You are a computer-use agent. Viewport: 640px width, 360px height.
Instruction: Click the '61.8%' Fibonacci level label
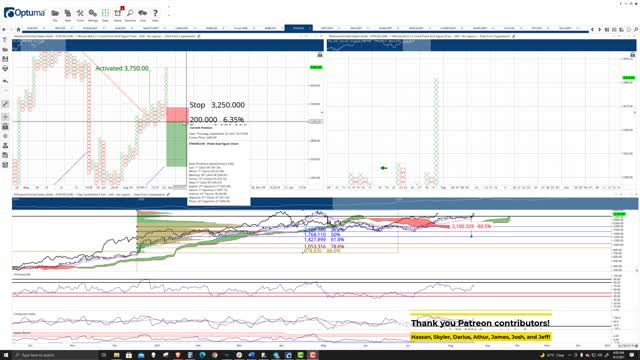[338, 240]
